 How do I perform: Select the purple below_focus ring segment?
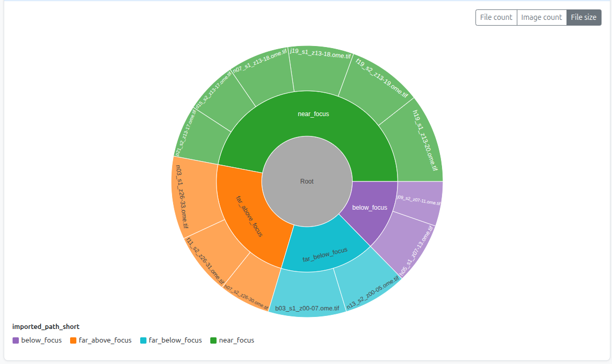point(370,207)
